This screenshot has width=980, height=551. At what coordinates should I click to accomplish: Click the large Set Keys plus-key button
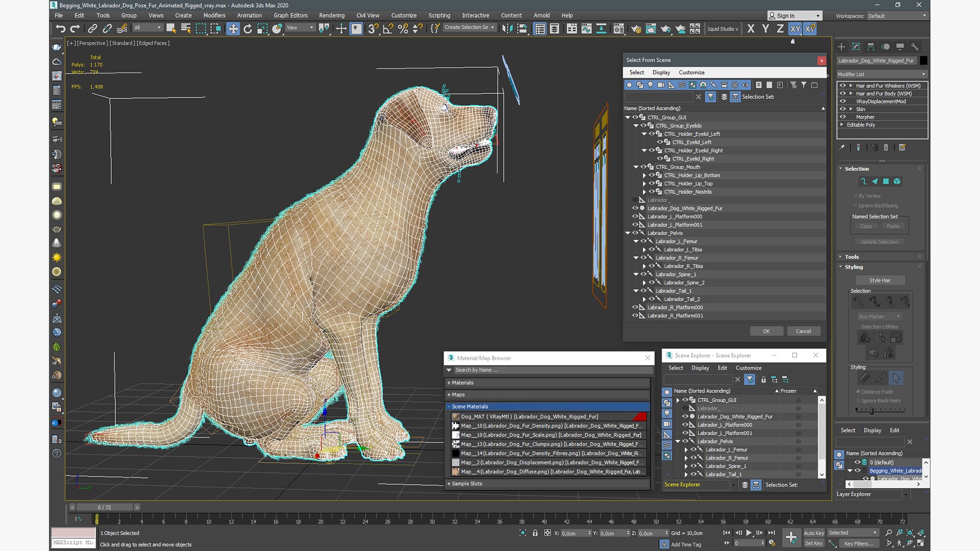[x=791, y=537]
